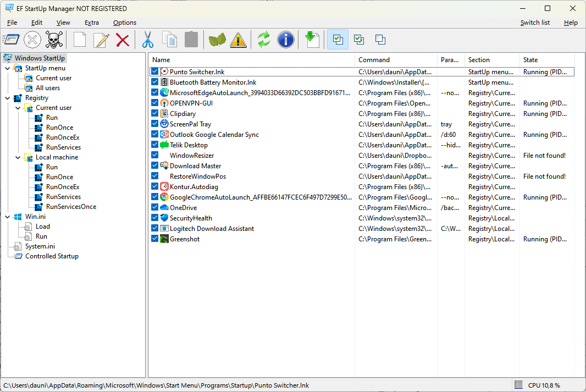Disable Kontur.Autodiag startup checkbox
Viewport: 586px width, 392px height.
(x=154, y=186)
